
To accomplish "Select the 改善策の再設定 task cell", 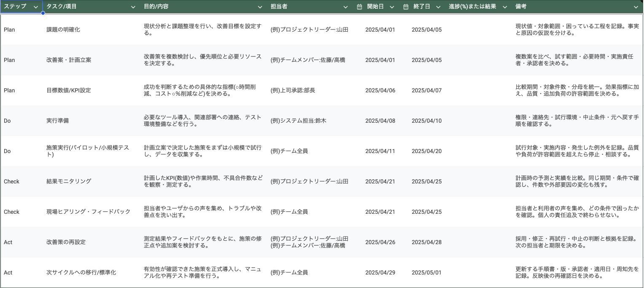I will click(91, 242).
